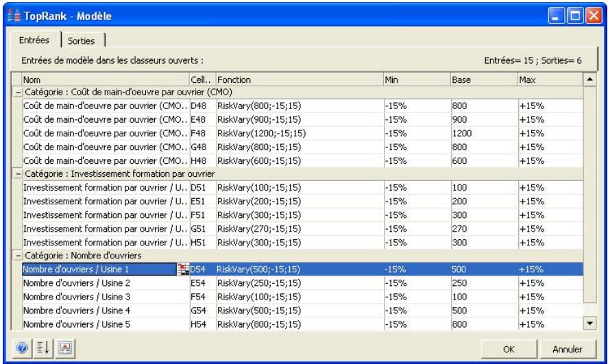Image resolution: width=608 pixels, height=364 pixels.
Task: Click the Annuler button
Action: coord(568,350)
